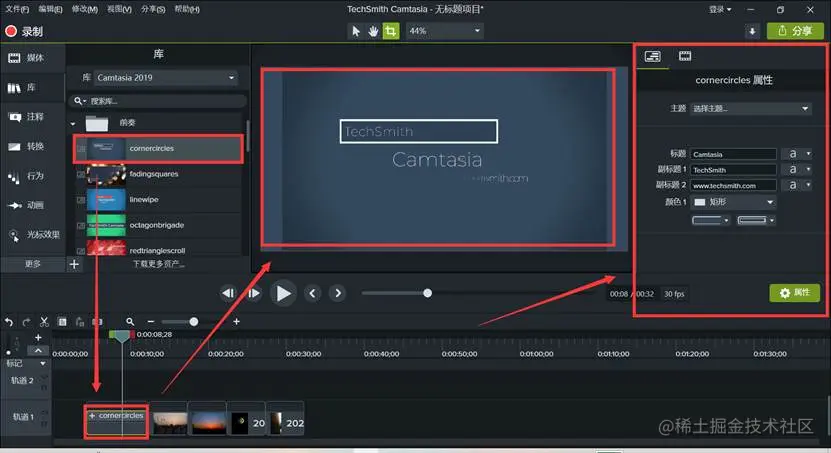Click the undo icon on timeline toolbar
The height and width of the screenshot is (453, 831).
pyautogui.click(x=8, y=322)
